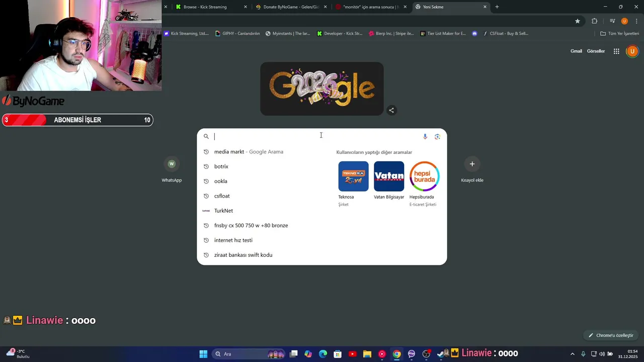Focus the Google search input field

[x=317, y=136]
